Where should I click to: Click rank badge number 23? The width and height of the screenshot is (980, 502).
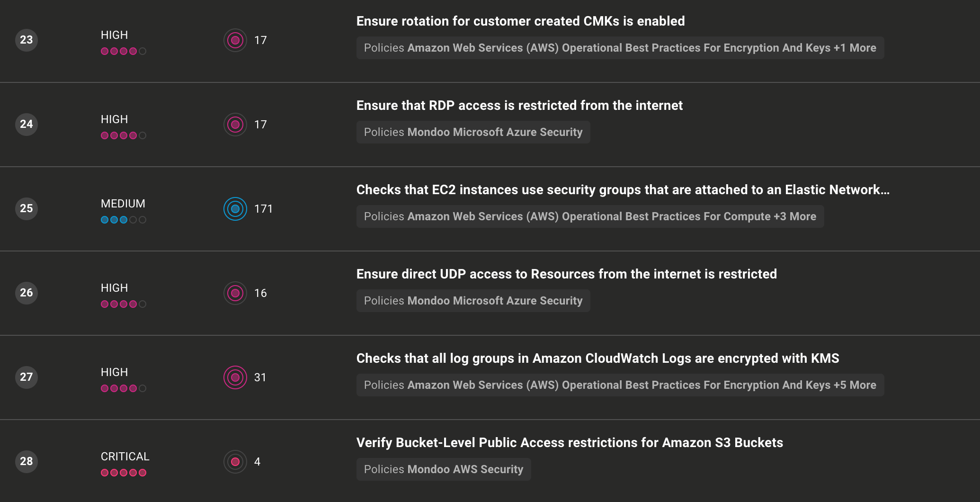[x=27, y=40]
